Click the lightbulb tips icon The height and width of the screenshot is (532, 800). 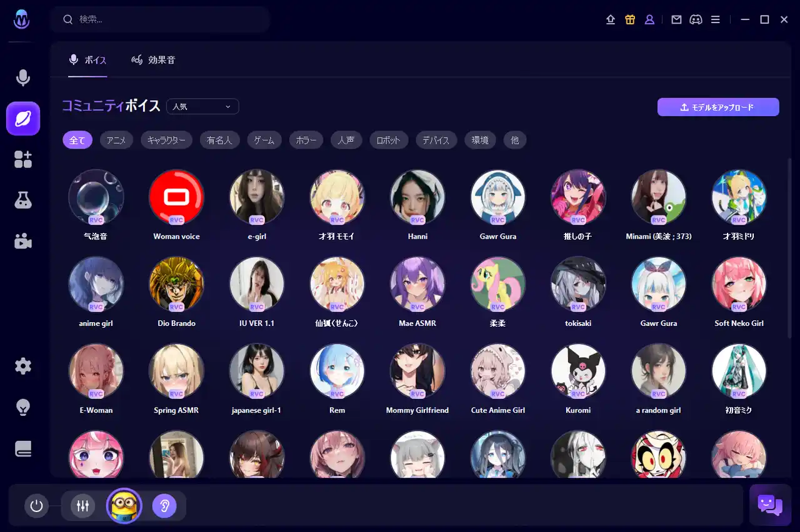tap(23, 407)
